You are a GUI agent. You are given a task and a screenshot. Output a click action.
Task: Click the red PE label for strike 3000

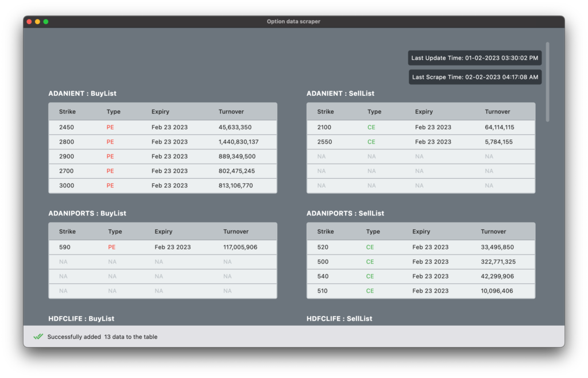(110, 186)
